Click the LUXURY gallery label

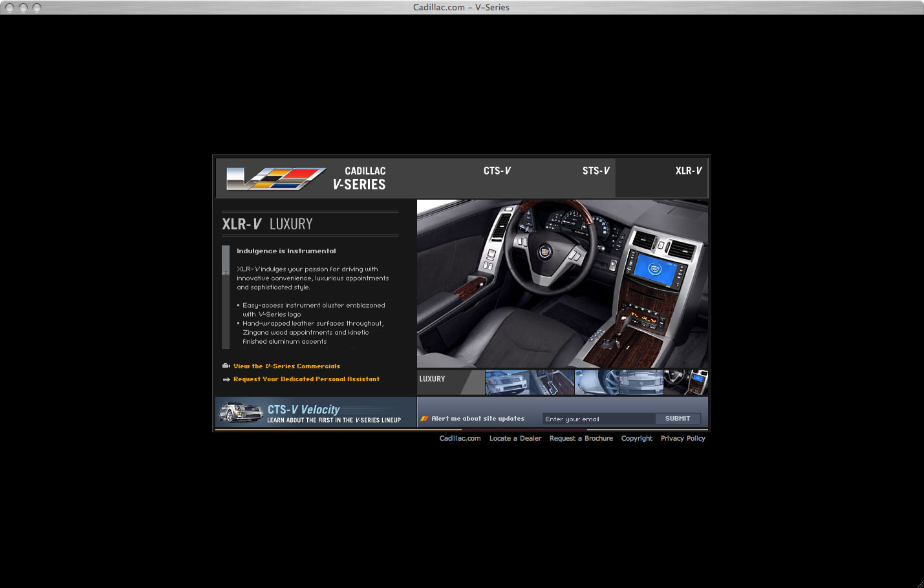tap(432, 379)
